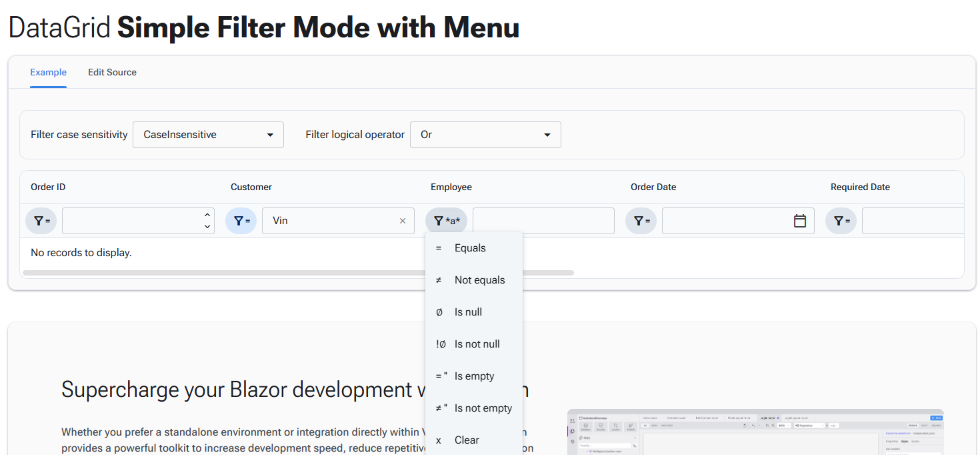Image resolution: width=980 pixels, height=455 pixels.
Task: Click the grid horizontal scrollbar
Action: 298,273
